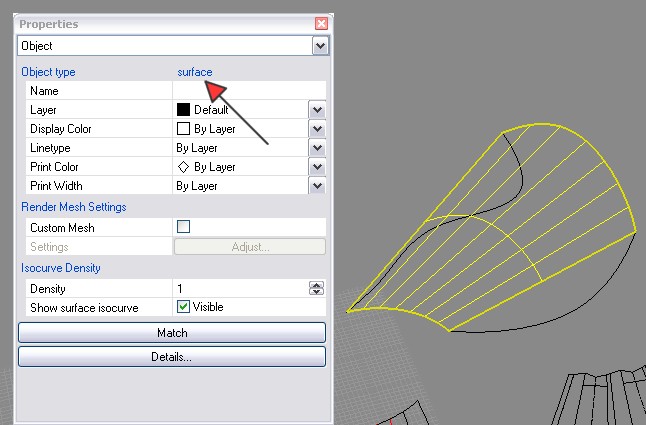Click the Adjust... settings button
646x425 pixels.
click(250, 247)
